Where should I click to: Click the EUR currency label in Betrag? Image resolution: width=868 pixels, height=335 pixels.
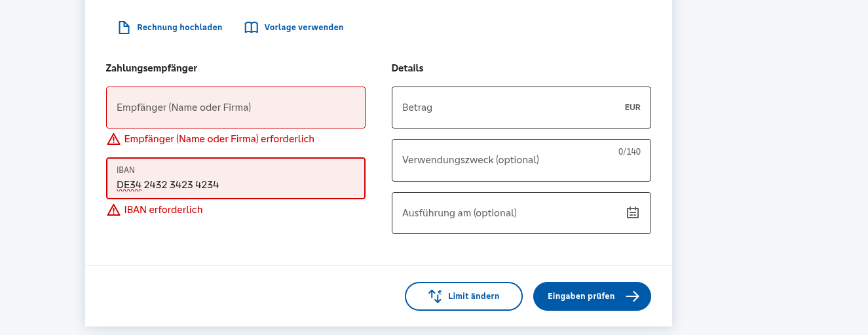[632, 108]
